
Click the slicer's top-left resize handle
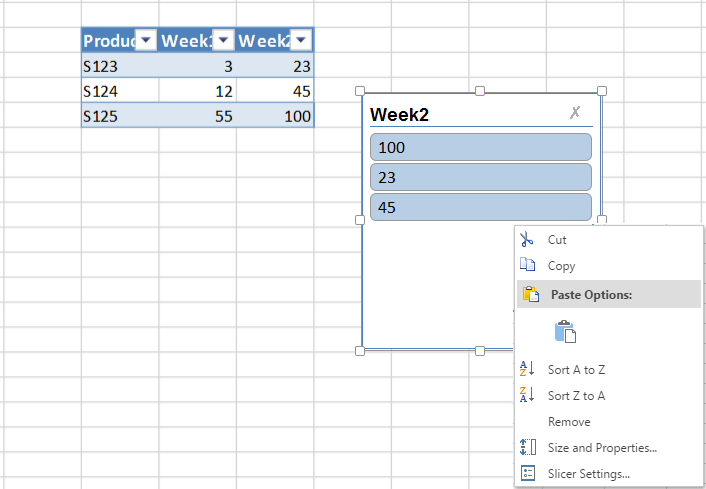coord(360,91)
